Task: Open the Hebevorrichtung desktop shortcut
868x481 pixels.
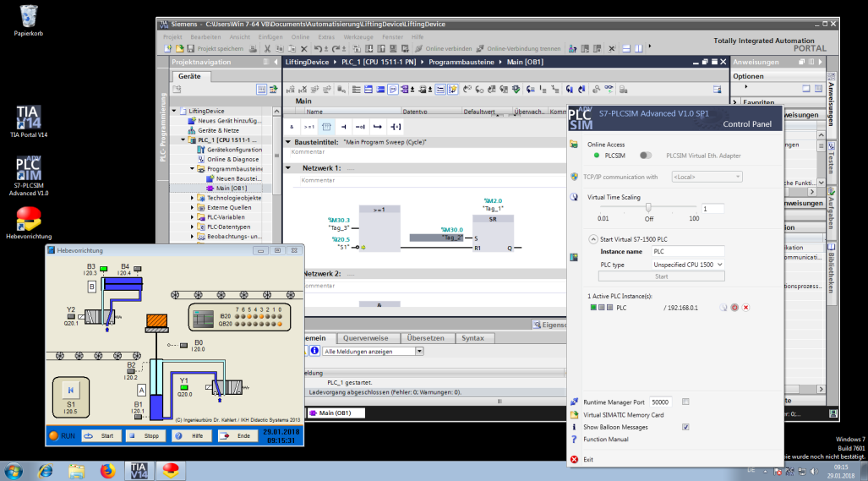Action: 28,222
